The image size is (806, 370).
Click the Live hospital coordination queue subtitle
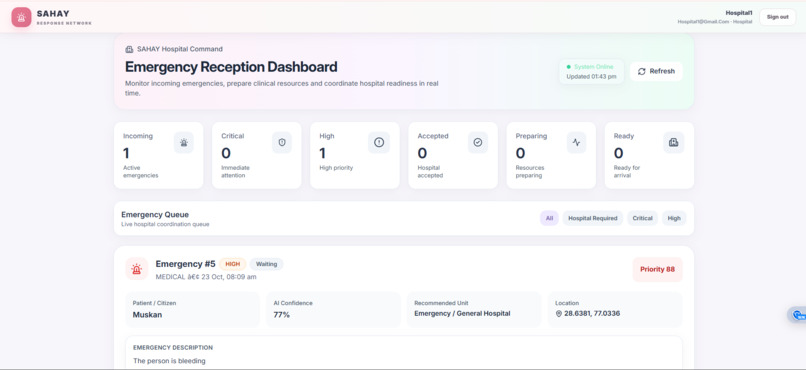click(x=165, y=225)
